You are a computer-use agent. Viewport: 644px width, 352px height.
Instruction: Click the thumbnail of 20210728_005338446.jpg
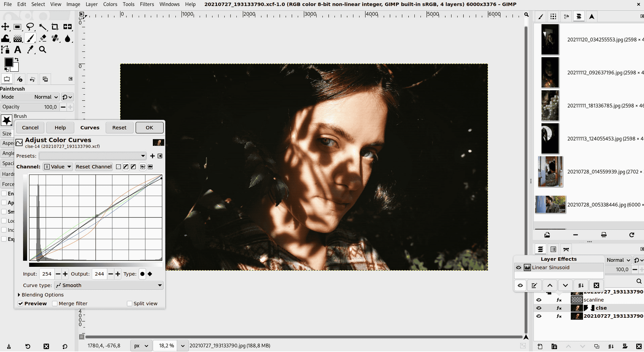[550, 204]
